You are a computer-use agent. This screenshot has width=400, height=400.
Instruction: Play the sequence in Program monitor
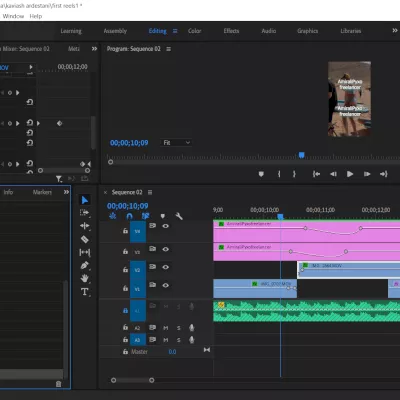350,174
